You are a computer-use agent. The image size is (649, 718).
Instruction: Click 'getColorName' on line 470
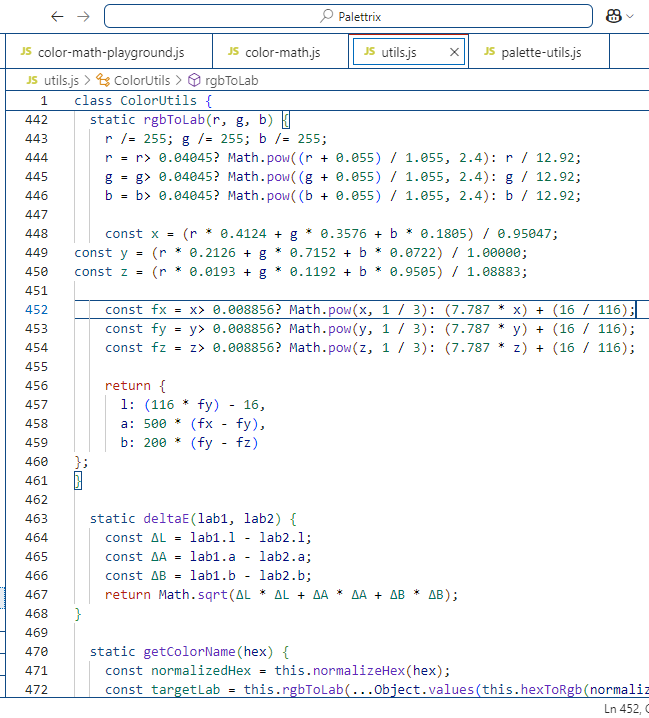(189, 652)
